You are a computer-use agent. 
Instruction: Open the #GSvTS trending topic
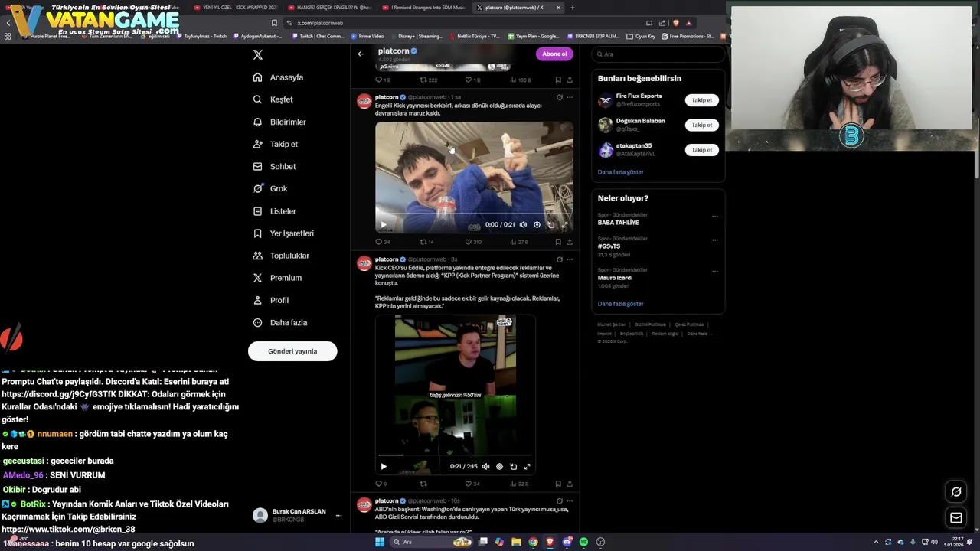pyautogui.click(x=609, y=246)
